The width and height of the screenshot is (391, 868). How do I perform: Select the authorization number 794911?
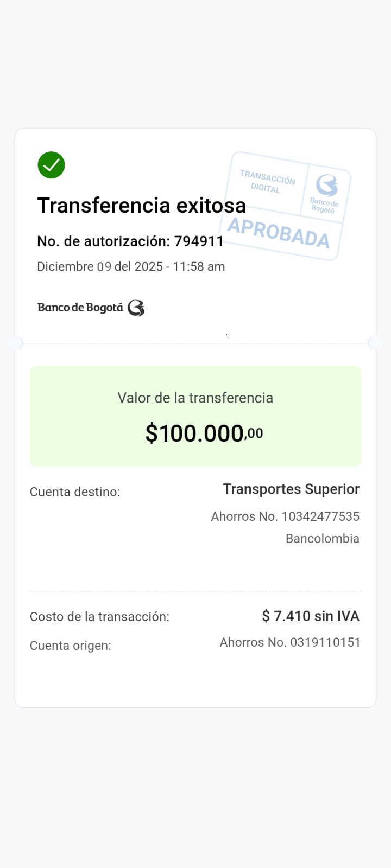[x=199, y=241]
